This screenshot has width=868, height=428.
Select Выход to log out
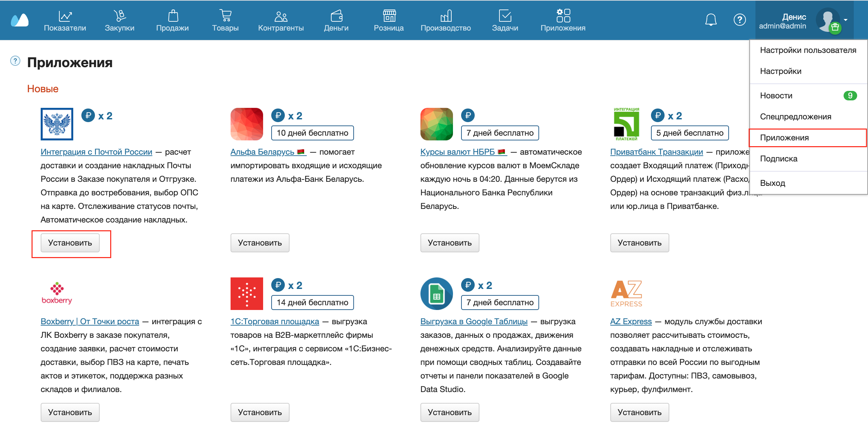coord(772,183)
